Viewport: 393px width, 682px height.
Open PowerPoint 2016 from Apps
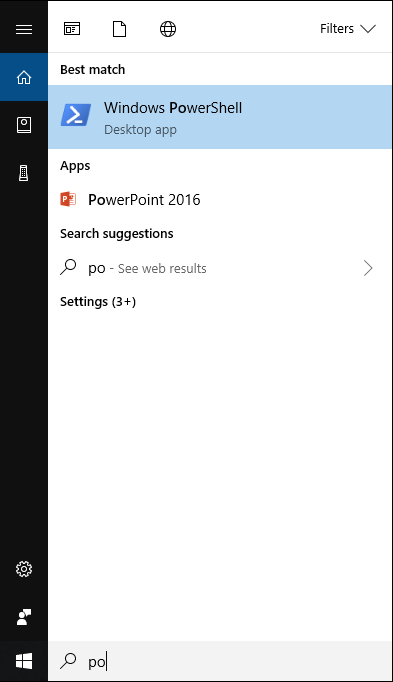tap(220, 200)
